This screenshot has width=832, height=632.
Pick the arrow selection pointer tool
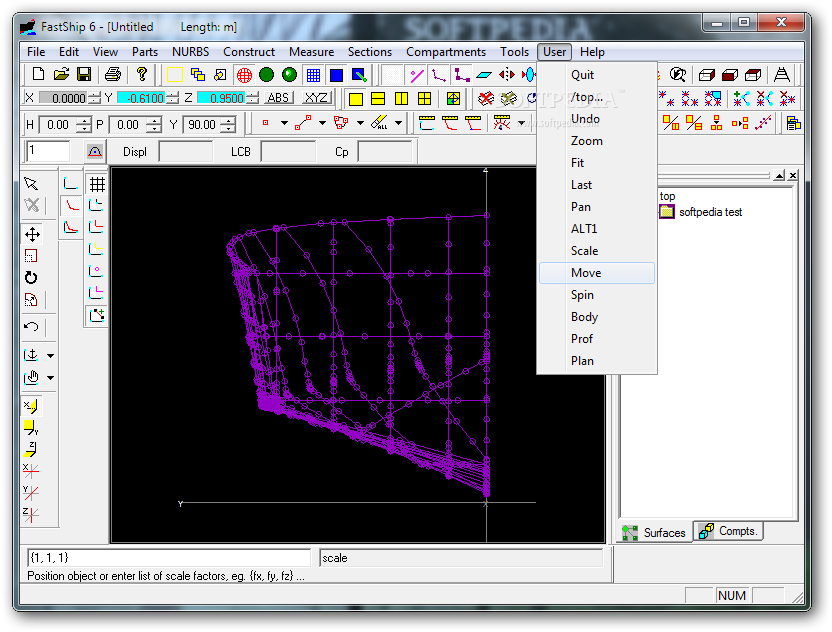(x=31, y=184)
